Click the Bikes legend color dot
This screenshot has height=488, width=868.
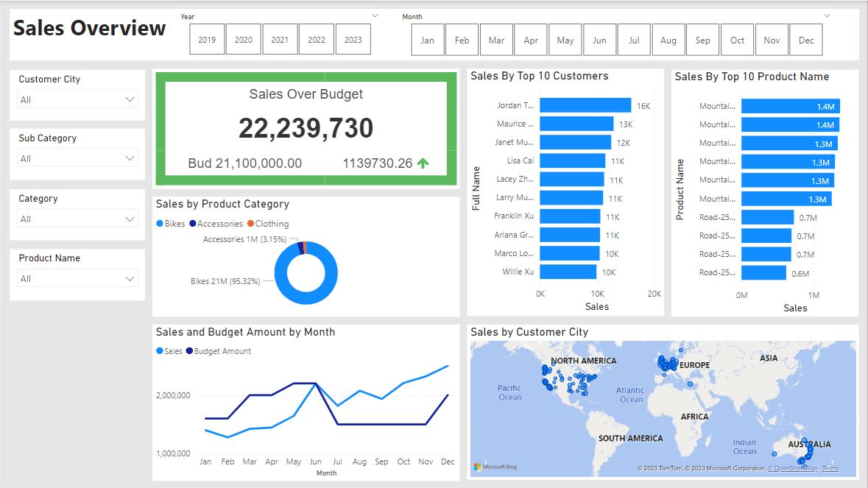pyautogui.click(x=160, y=224)
